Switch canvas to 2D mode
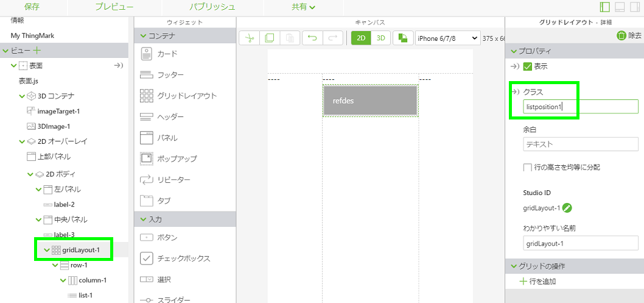Screen dimensions: 644x303 click(361, 38)
